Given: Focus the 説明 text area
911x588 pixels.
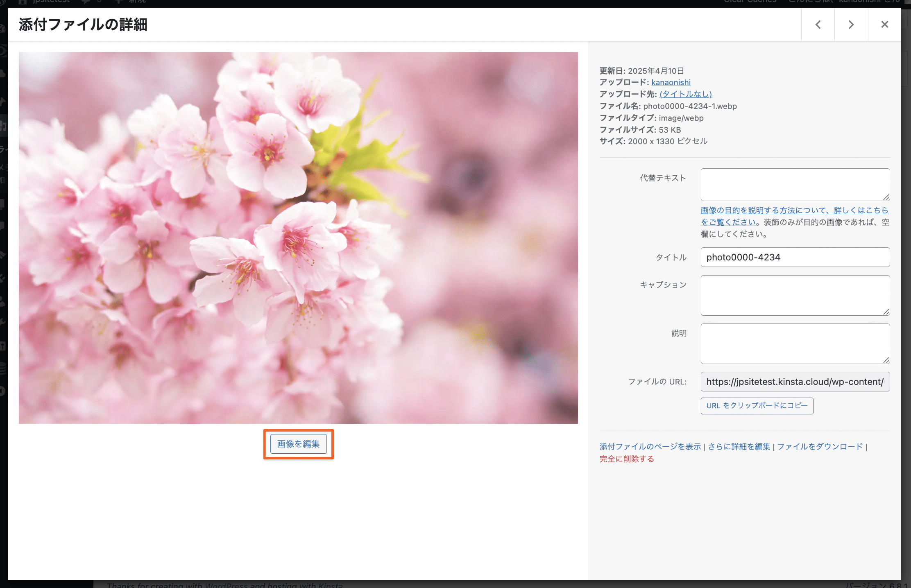Looking at the screenshot, I should 795,344.
